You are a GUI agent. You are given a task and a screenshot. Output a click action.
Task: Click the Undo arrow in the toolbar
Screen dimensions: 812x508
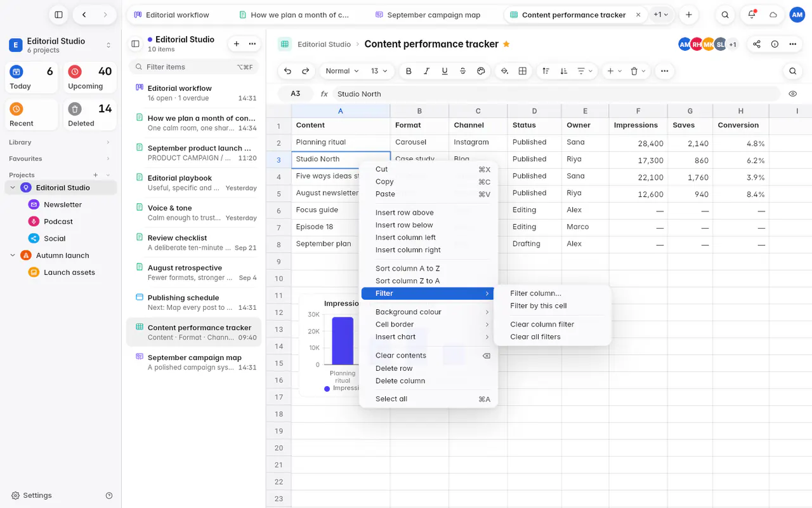tap(288, 71)
